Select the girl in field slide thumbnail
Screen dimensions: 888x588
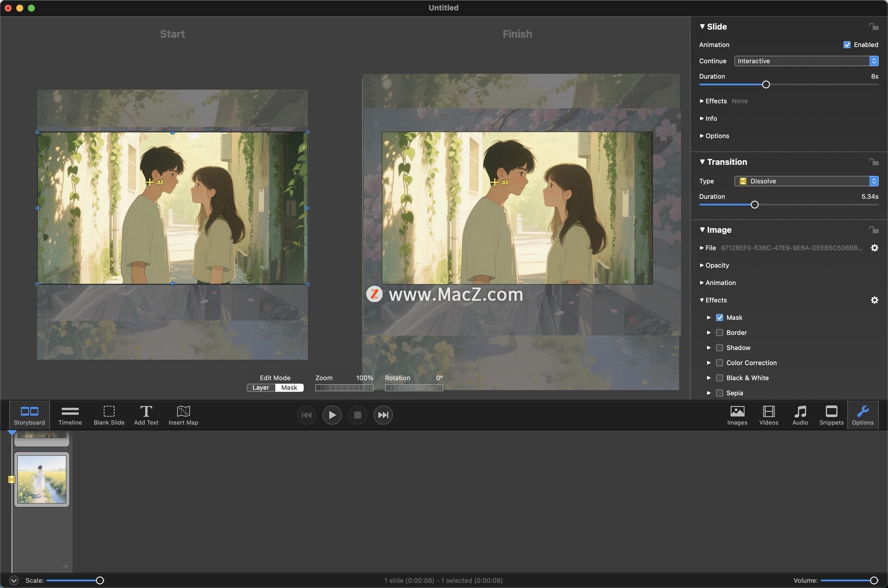[42, 479]
